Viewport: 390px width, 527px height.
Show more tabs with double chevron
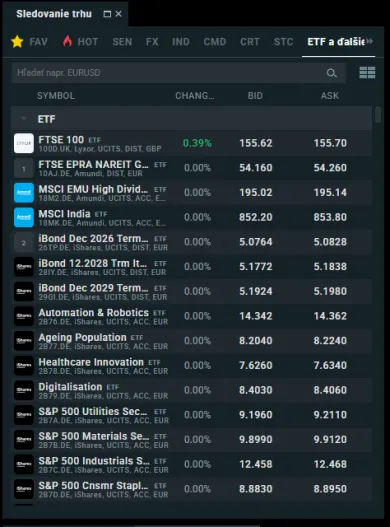tap(370, 41)
